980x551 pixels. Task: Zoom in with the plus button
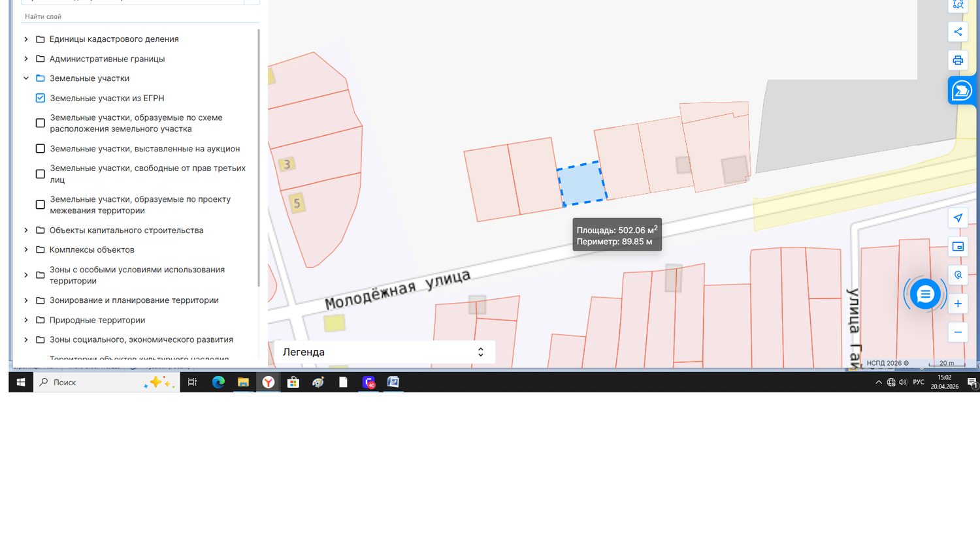(x=958, y=304)
